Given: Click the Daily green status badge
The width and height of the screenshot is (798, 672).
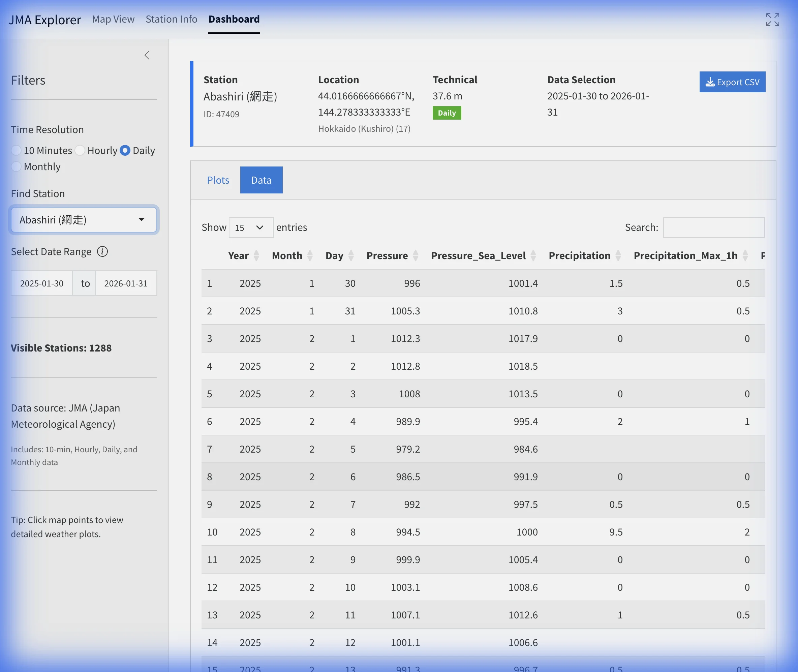Looking at the screenshot, I should pyautogui.click(x=447, y=113).
